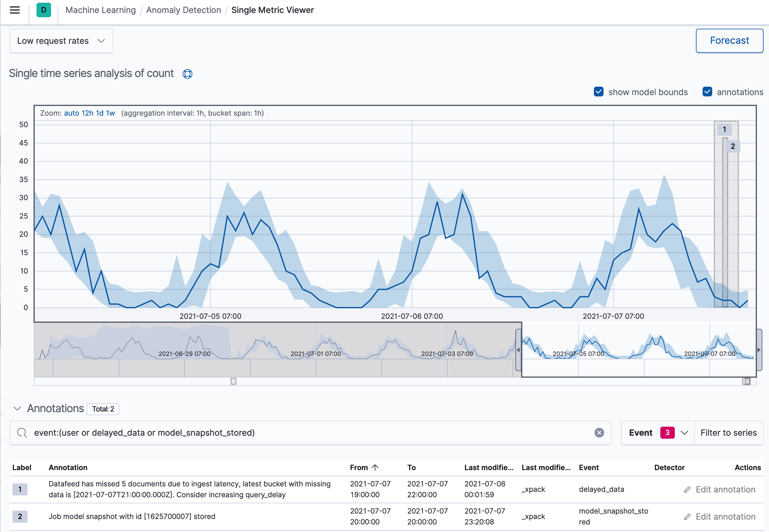Click the pencil icon on the delayed_data annotation

click(x=688, y=489)
